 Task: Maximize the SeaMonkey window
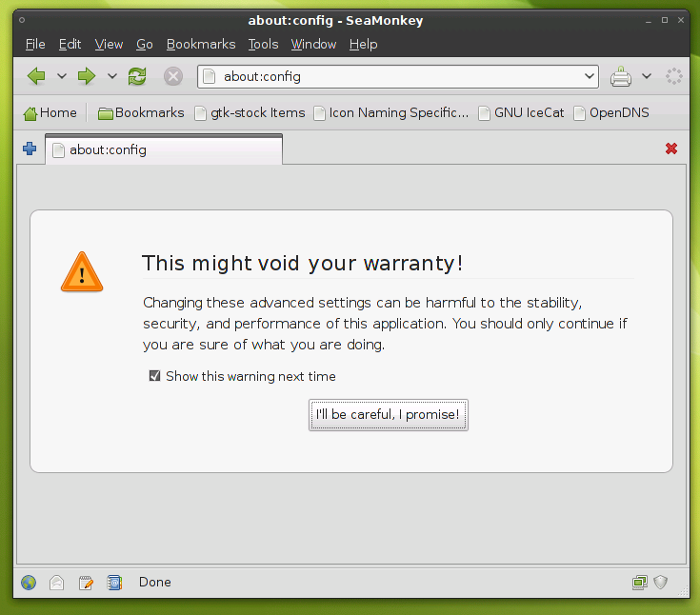point(665,20)
